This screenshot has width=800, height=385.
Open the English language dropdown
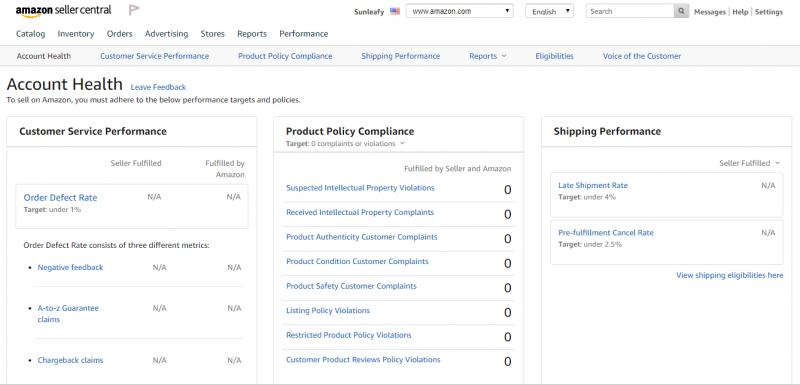pyautogui.click(x=549, y=11)
